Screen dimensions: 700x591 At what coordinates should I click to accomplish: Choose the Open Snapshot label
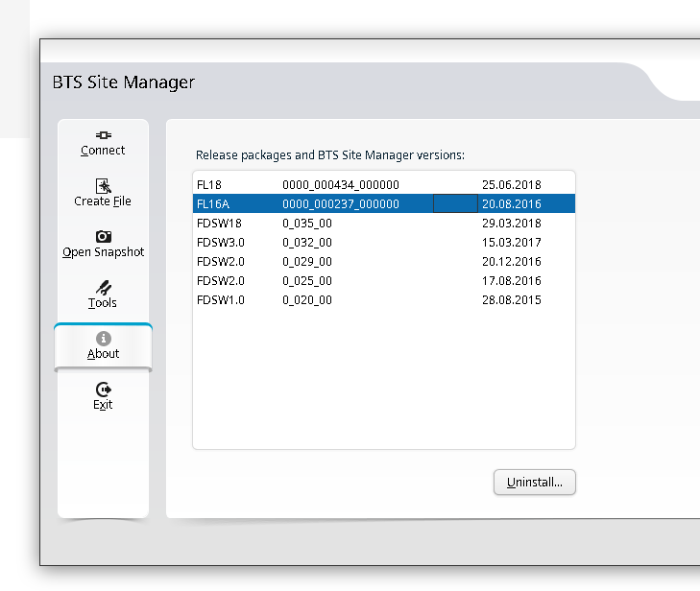click(103, 252)
